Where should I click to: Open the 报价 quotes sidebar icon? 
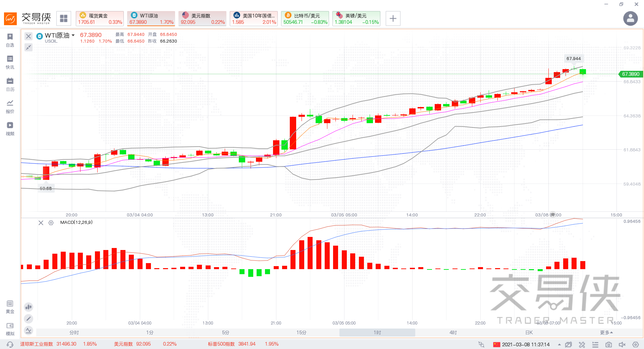[x=10, y=107]
